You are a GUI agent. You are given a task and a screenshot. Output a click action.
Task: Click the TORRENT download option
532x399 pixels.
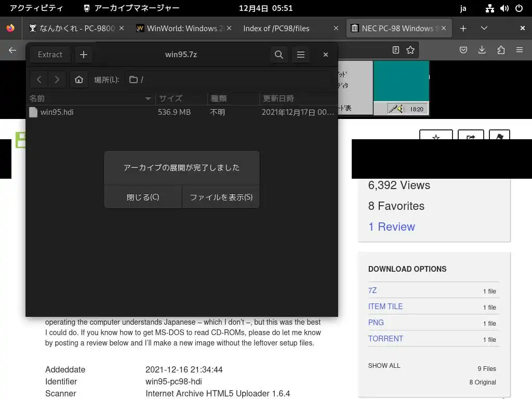click(386, 339)
